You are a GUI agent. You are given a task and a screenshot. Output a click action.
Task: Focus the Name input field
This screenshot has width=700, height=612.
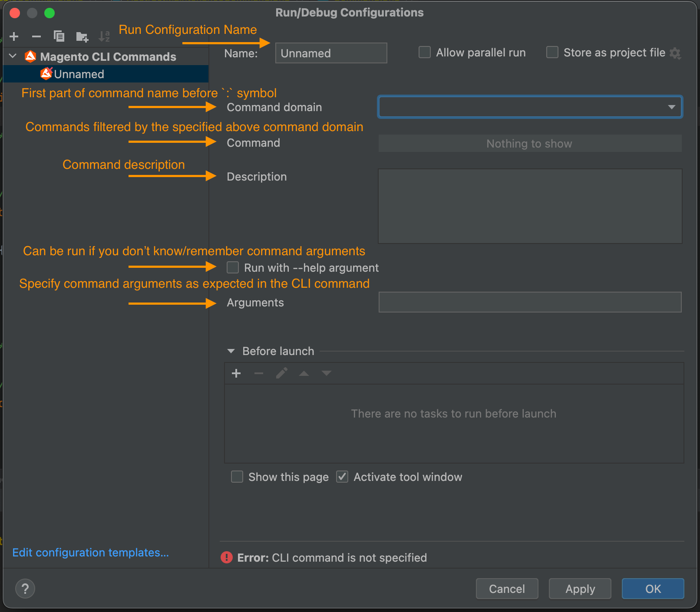tap(331, 53)
